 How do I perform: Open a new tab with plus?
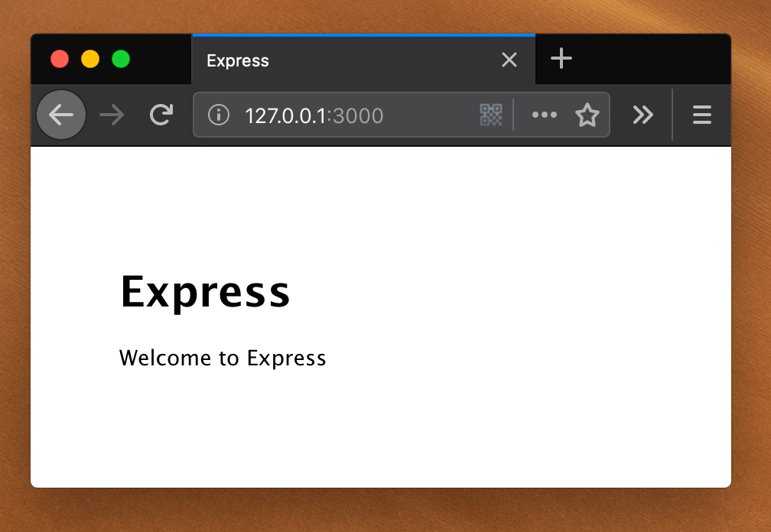pos(561,59)
